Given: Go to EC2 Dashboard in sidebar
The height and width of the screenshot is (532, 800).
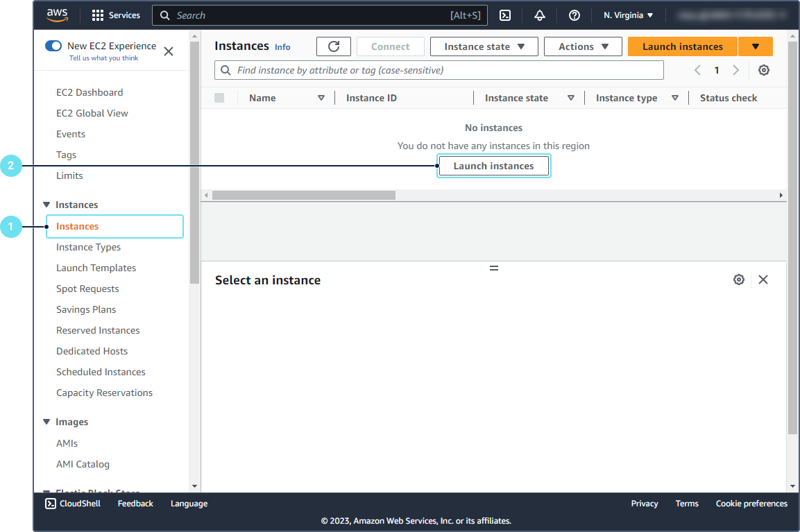Looking at the screenshot, I should point(90,92).
